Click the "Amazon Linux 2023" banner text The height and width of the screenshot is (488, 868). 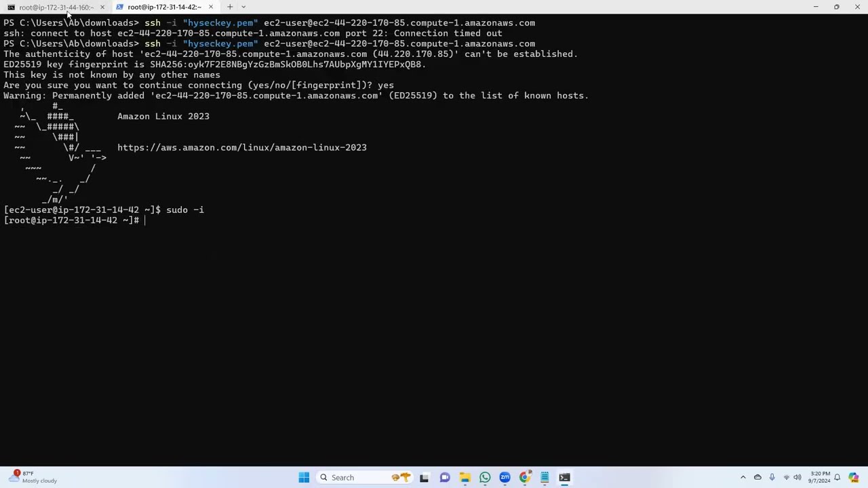[163, 117]
